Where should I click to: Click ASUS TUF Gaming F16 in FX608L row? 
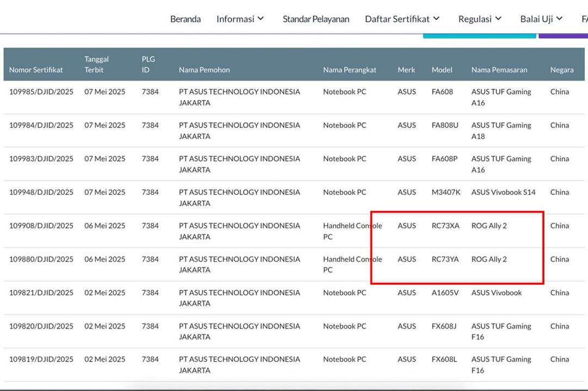click(501, 365)
